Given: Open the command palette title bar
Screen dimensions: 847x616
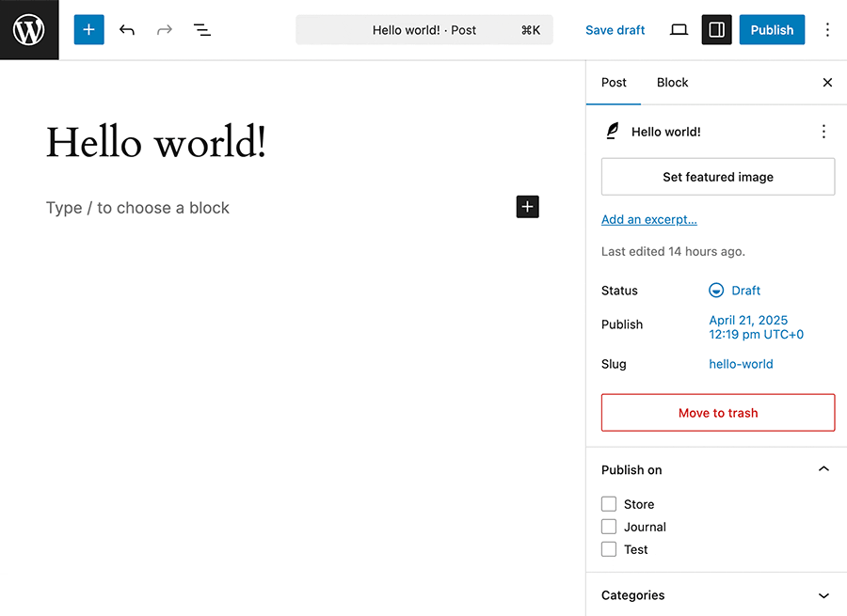Looking at the screenshot, I should tap(424, 30).
